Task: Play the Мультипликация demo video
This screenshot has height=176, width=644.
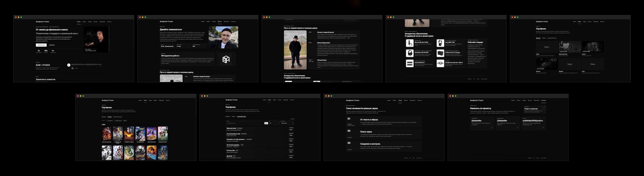Action: pos(570,47)
